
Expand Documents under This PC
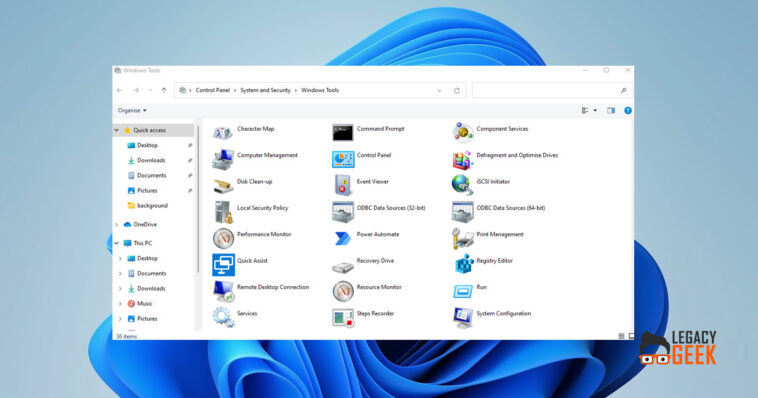120,274
